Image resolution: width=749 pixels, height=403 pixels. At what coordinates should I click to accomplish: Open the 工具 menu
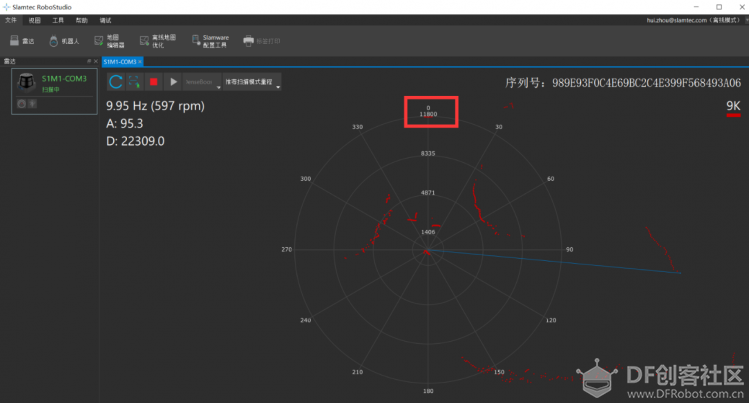pos(58,20)
